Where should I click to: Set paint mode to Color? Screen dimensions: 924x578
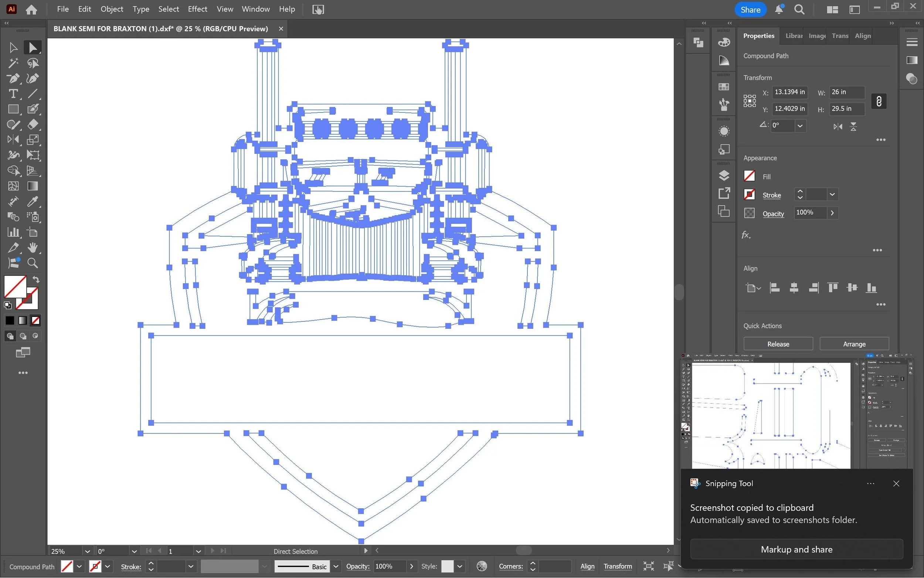click(x=10, y=320)
